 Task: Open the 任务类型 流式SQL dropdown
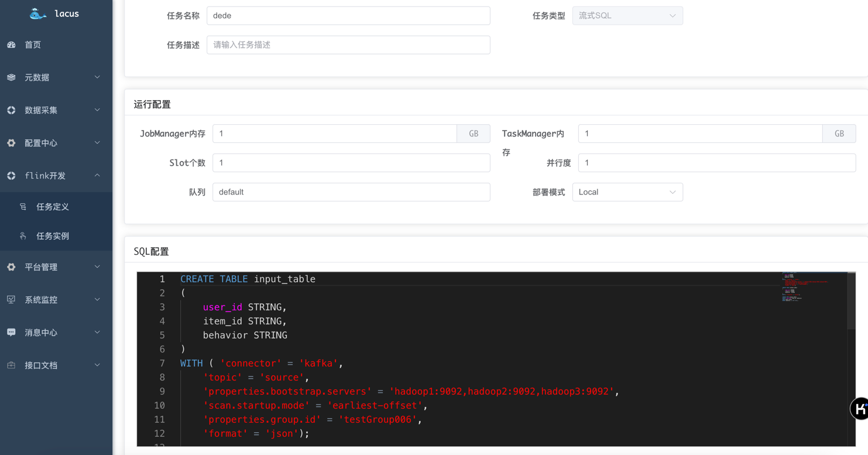pos(627,16)
